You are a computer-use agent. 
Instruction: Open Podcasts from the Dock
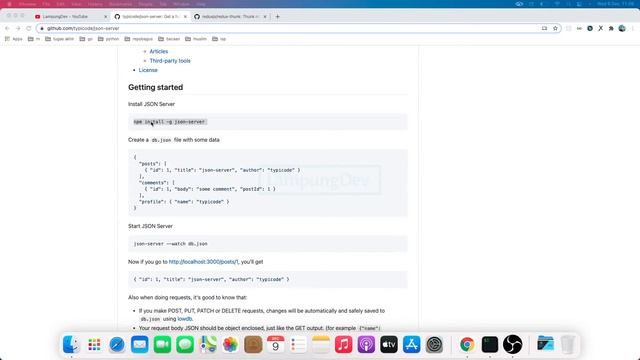click(366, 344)
